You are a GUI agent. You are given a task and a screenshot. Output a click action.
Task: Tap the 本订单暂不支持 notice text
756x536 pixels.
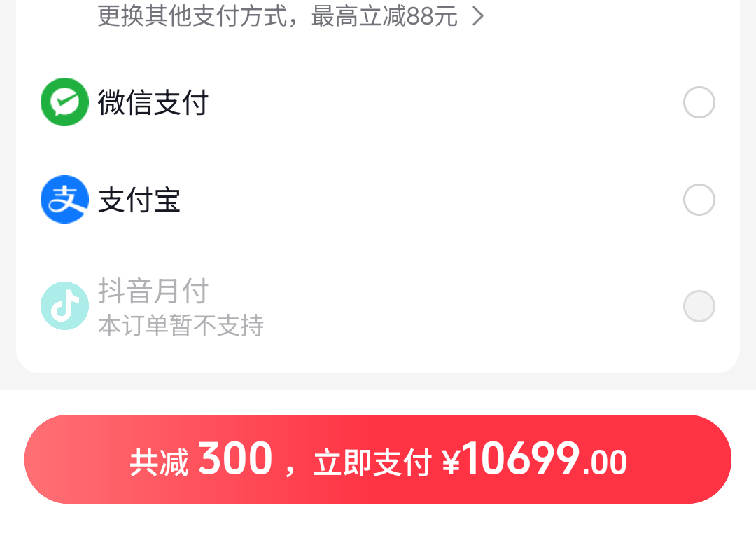pos(181,325)
